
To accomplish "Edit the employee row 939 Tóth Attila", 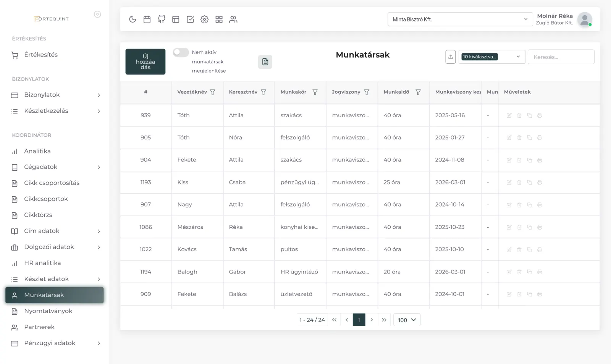I will (x=509, y=115).
